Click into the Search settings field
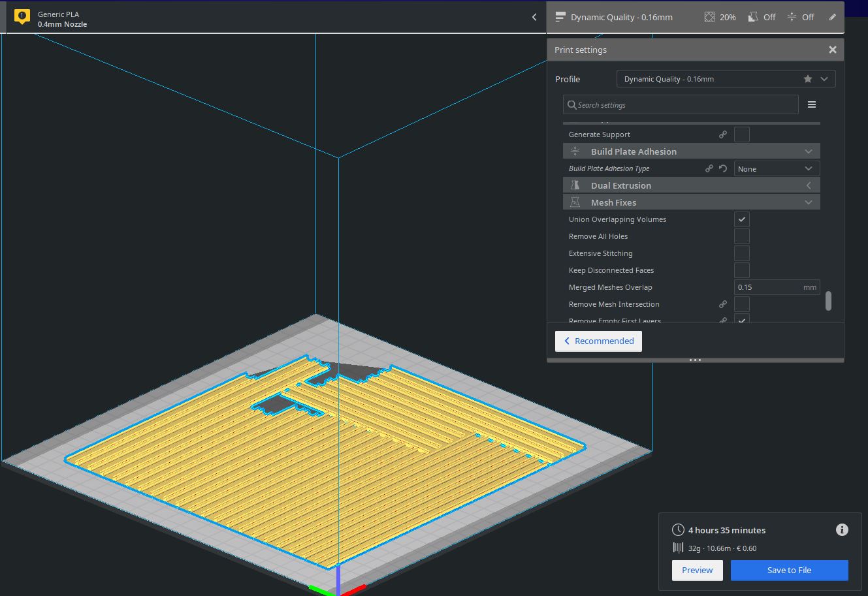 (681, 104)
